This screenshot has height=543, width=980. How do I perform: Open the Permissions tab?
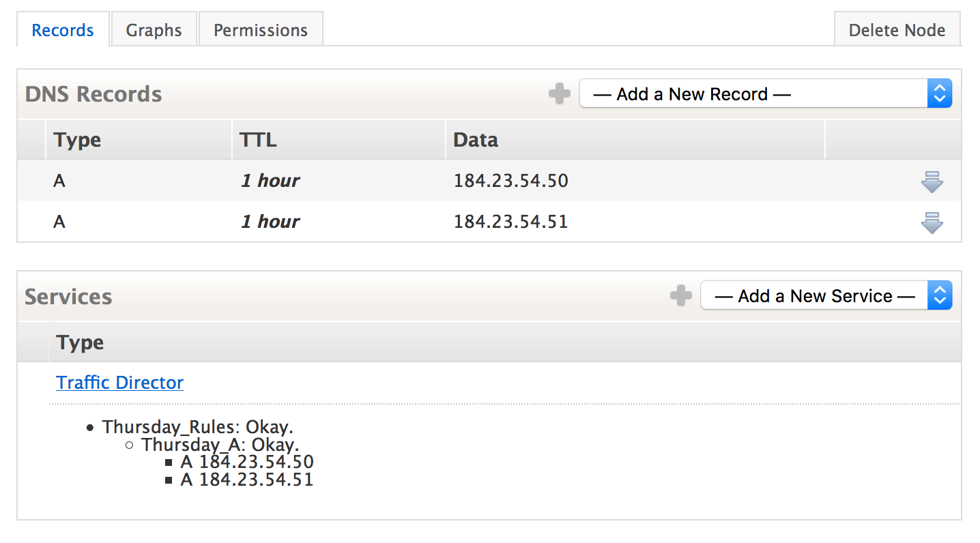pyautogui.click(x=261, y=31)
